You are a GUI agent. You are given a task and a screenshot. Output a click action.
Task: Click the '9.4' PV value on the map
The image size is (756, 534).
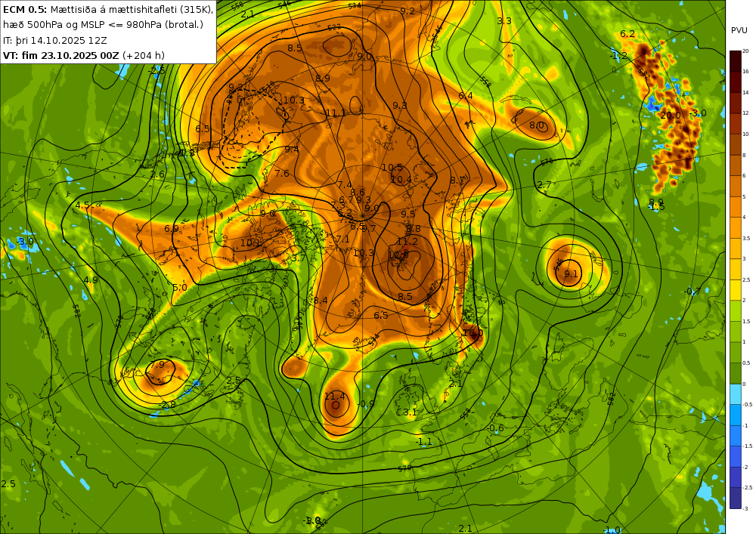[x=292, y=150]
